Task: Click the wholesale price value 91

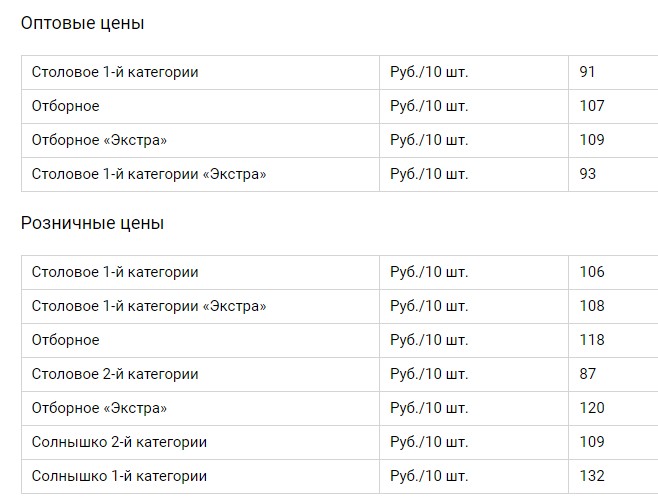Action: (x=587, y=72)
